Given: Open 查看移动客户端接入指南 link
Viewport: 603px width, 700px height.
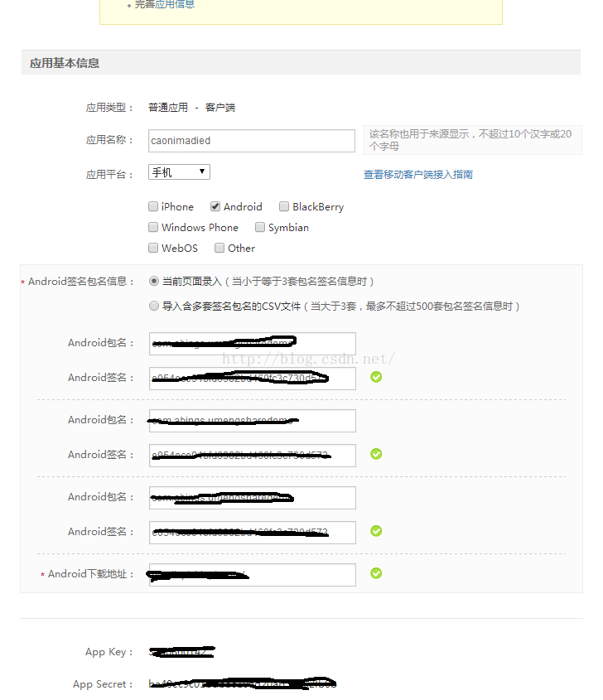Looking at the screenshot, I should pos(417,175).
